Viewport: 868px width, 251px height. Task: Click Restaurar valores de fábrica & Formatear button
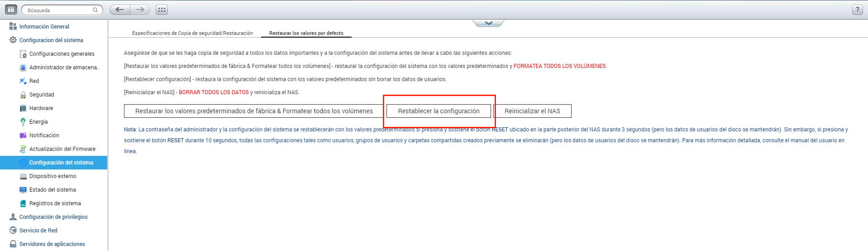coord(254,111)
